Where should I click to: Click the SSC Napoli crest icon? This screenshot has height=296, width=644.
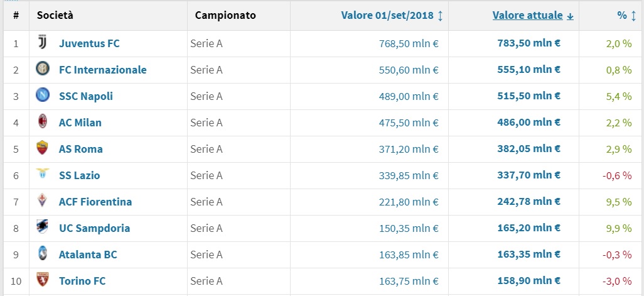pyautogui.click(x=42, y=96)
